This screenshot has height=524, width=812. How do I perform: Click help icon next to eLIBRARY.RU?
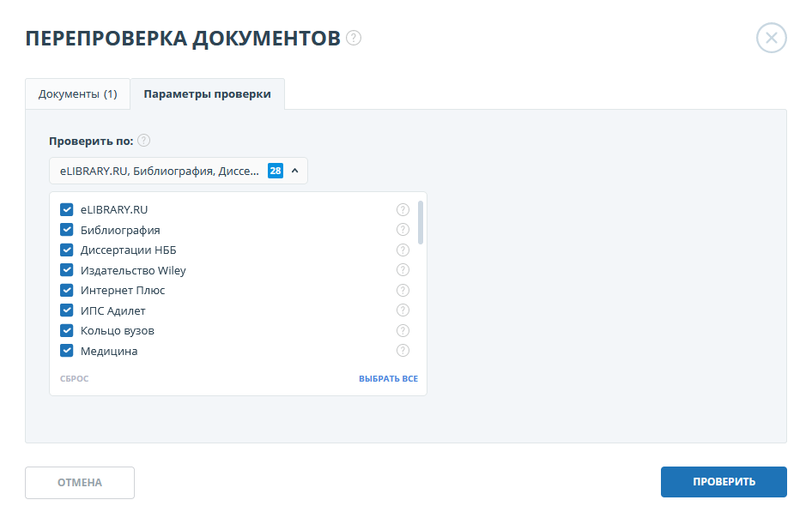pyautogui.click(x=403, y=209)
